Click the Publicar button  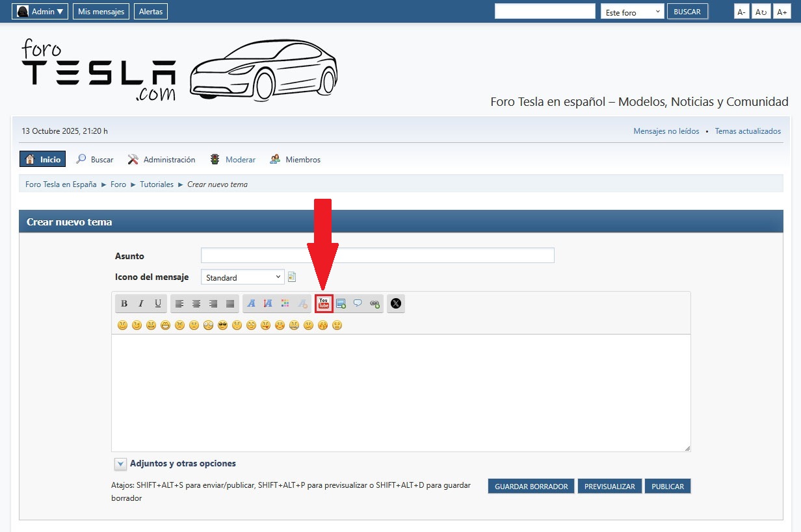click(x=668, y=487)
